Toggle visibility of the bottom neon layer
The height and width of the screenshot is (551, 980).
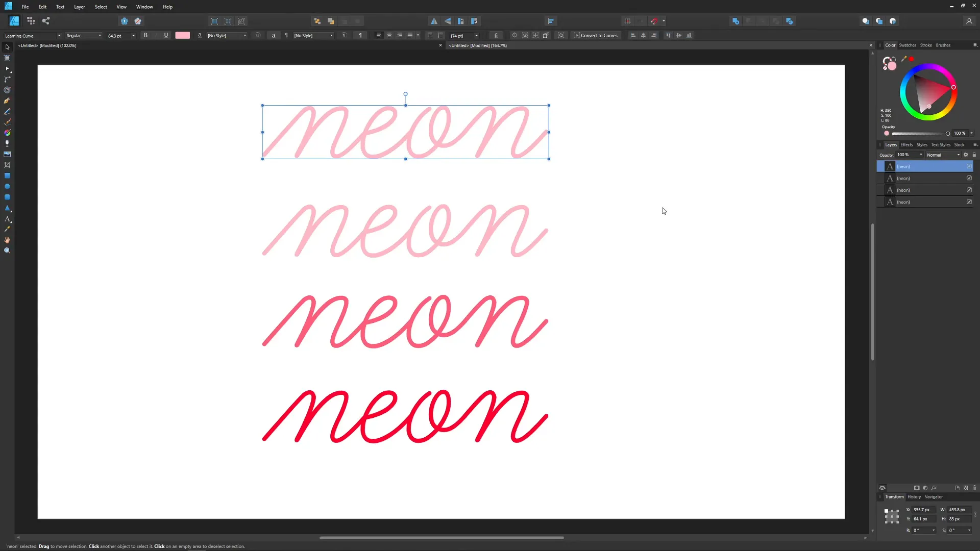click(x=969, y=202)
